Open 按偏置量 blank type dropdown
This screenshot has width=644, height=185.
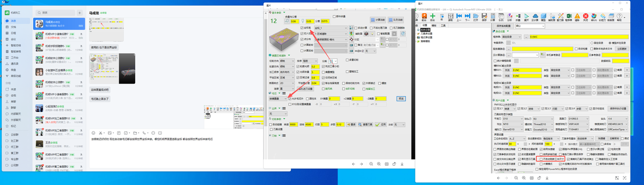[x=278, y=99]
